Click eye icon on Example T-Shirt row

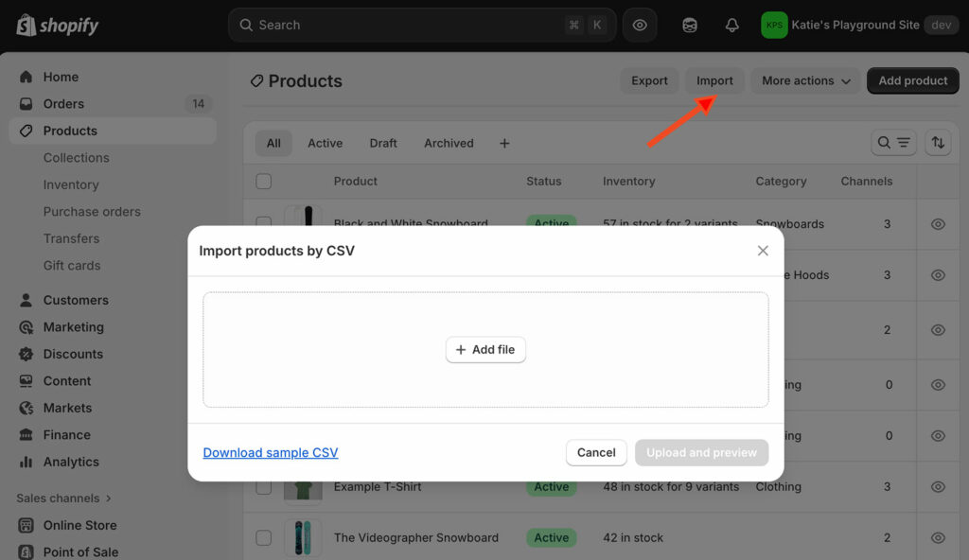[x=938, y=487]
